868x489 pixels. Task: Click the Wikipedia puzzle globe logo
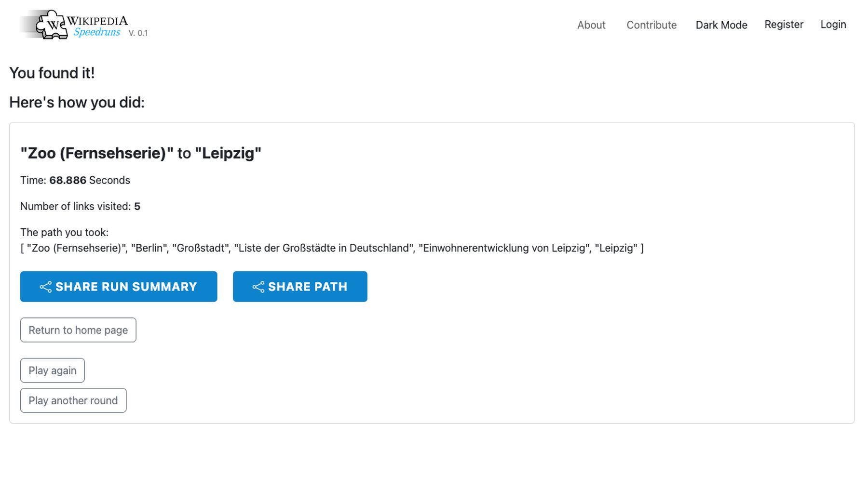click(51, 25)
